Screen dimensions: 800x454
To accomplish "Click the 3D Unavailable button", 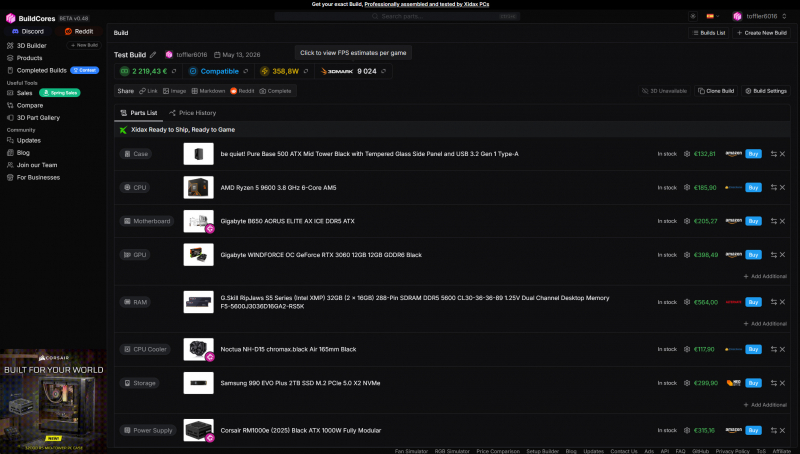I will (664, 91).
